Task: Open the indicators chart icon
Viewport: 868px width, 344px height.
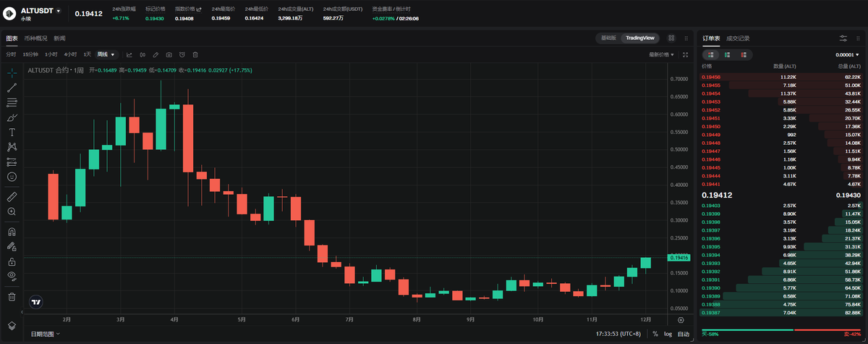Action: coord(129,54)
